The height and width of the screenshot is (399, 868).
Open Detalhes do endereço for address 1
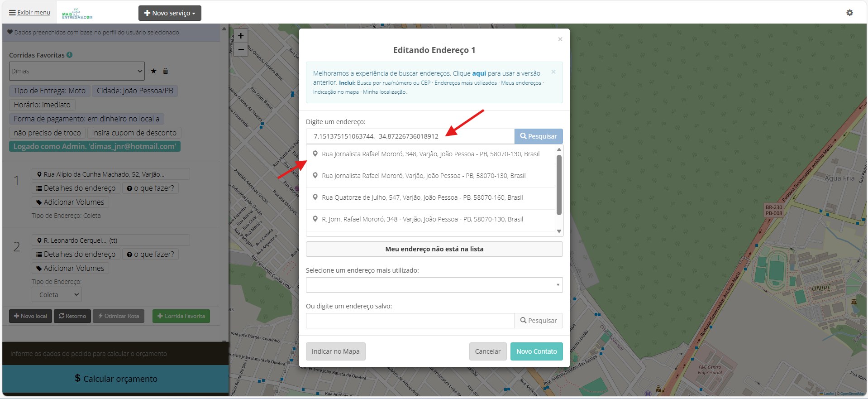click(76, 188)
